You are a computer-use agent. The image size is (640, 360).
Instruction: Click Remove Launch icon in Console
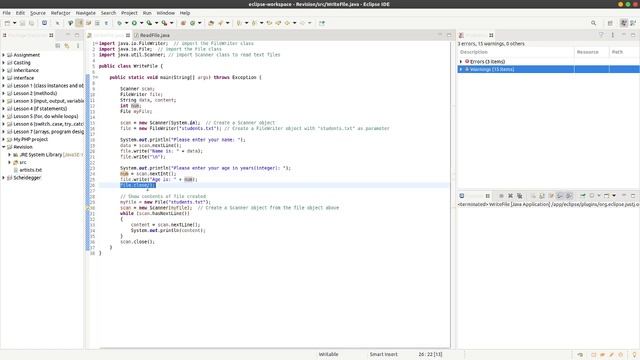point(510,196)
